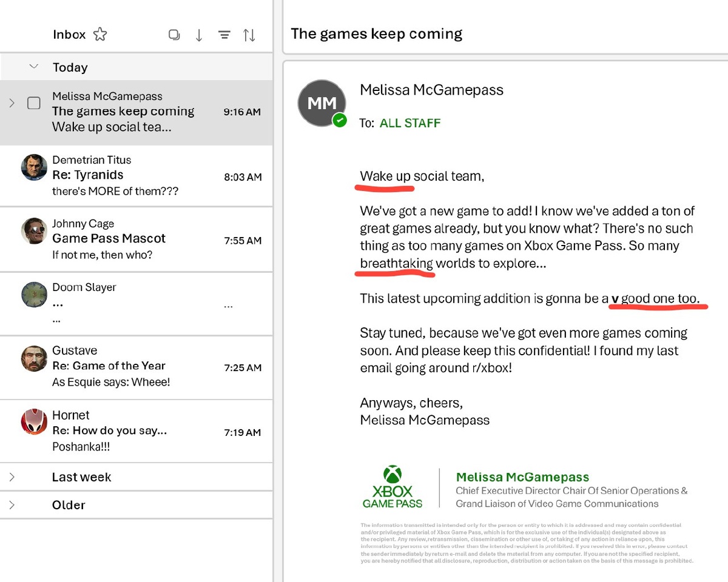Click preview text As Esquie says: Wheee!
The width and height of the screenshot is (728, 582).
pos(111,382)
